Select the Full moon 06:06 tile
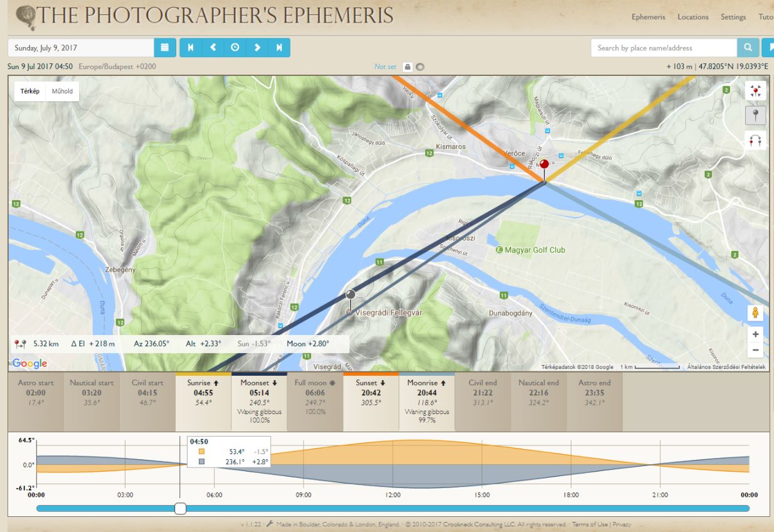This screenshot has height=532, width=774. click(x=315, y=402)
